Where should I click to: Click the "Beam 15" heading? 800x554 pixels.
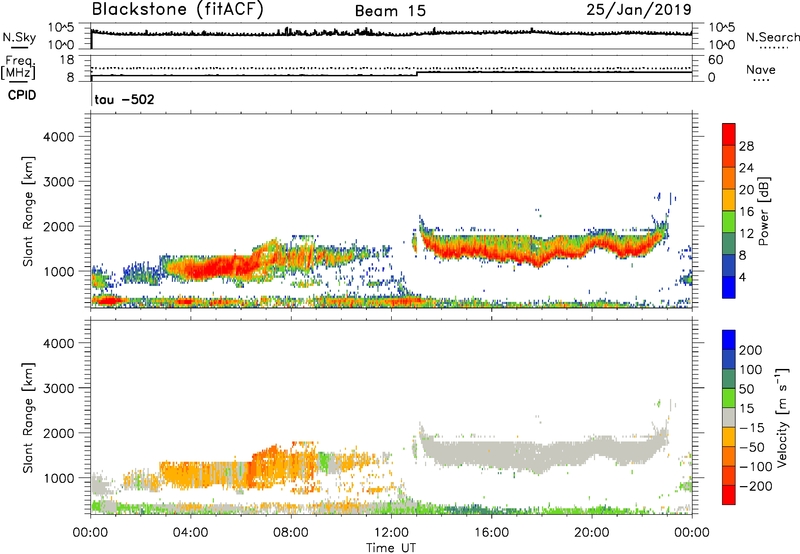(390, 11)
